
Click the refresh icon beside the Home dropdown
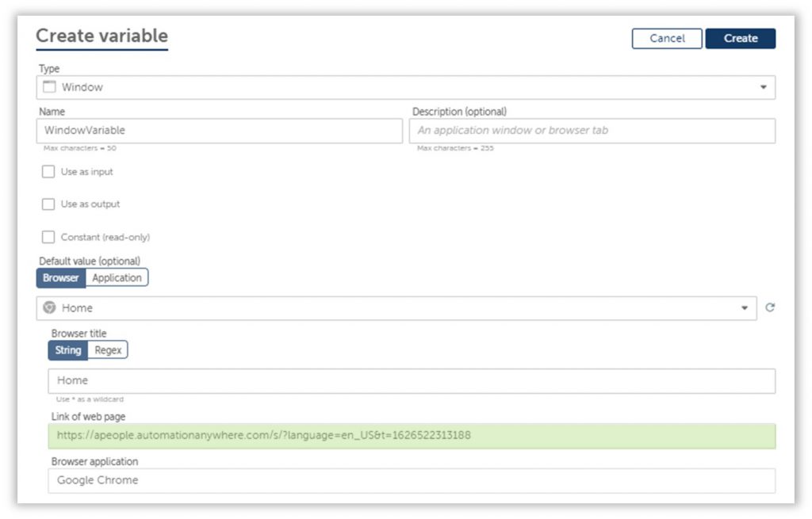770,307
